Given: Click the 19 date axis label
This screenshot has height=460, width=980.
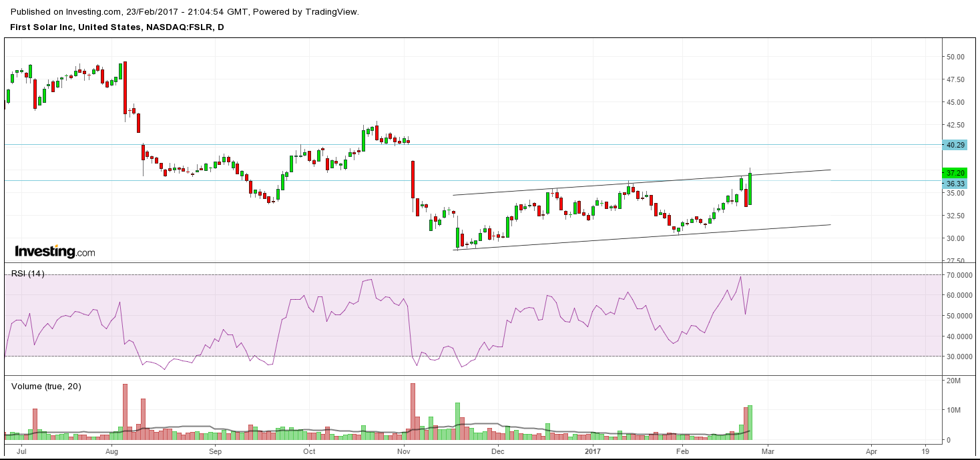Looking at the screenshot, I should [925, 452].
